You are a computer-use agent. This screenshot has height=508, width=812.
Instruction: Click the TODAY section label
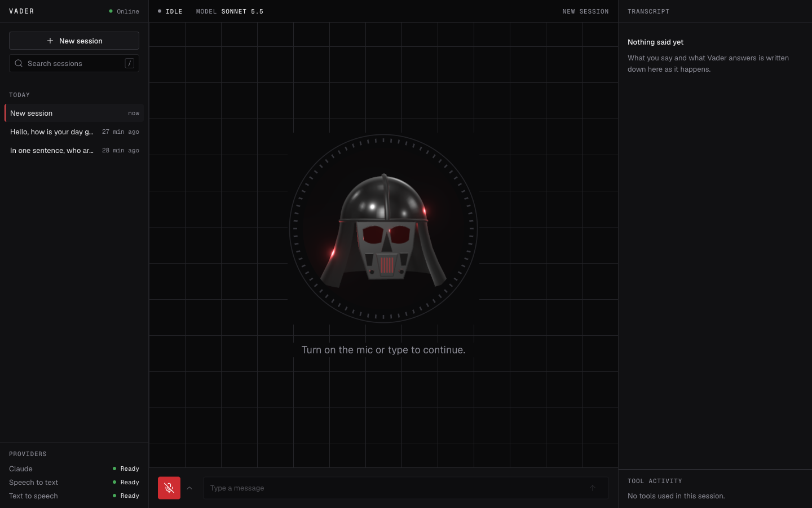[19, 95]
